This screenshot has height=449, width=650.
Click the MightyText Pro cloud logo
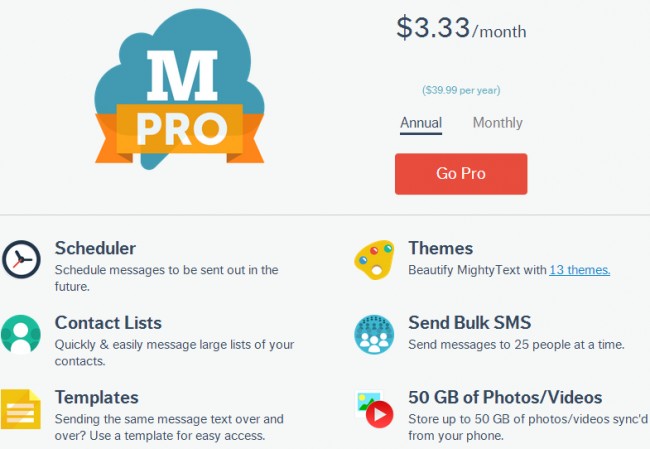(x=179, y=89)
